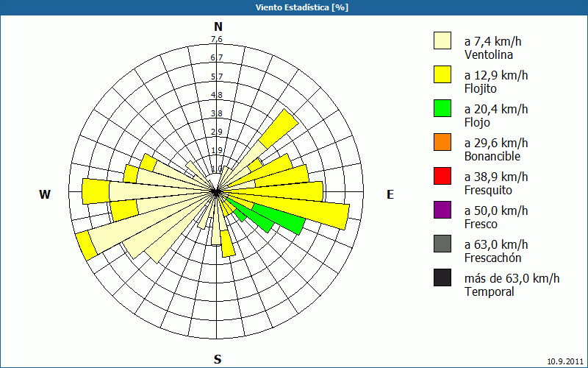Click the '6,7' radial scale value

tap(216, 57)
